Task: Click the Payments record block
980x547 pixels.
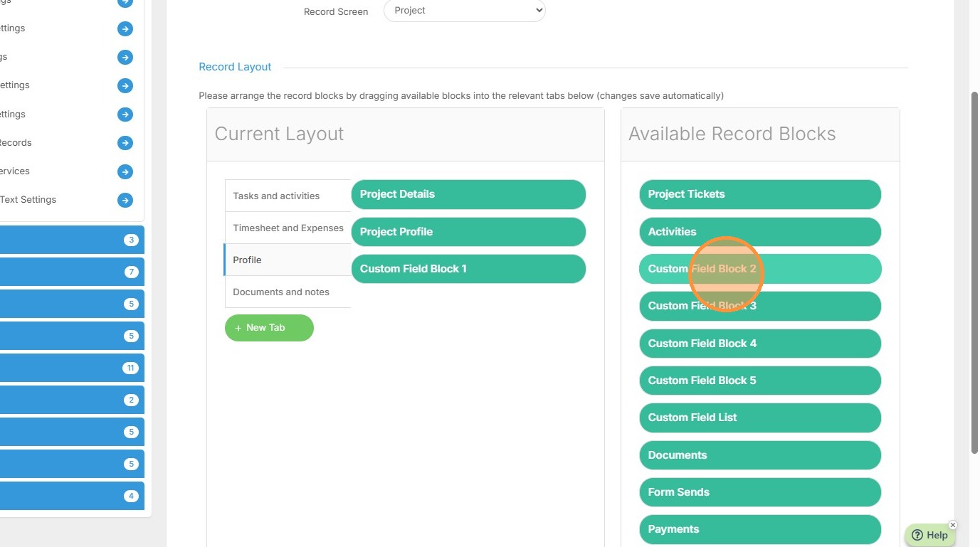Action: (759, 529)
